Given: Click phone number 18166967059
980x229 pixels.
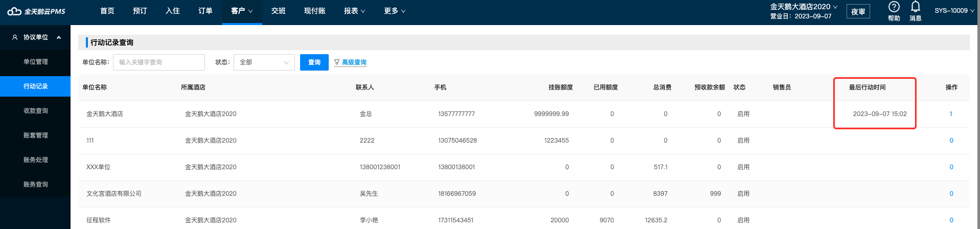Looking at the screenshot, I should [x=457, y=194].
